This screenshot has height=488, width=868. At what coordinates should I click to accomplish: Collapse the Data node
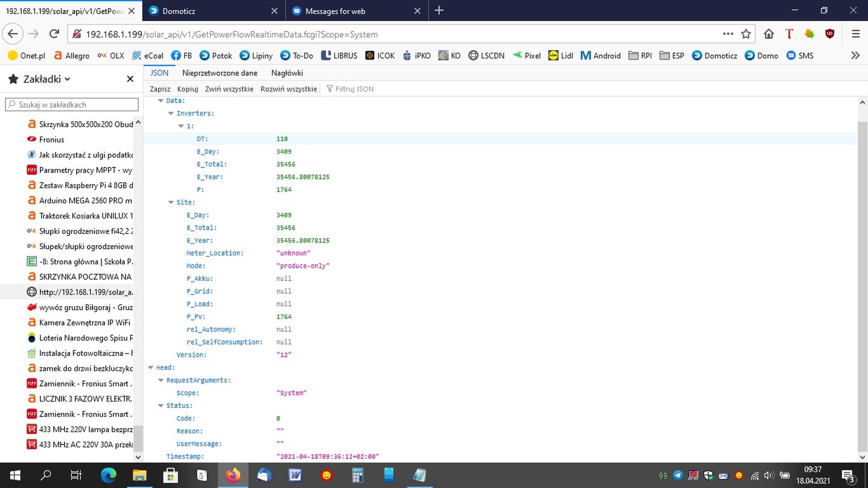(x=160, y=101)
